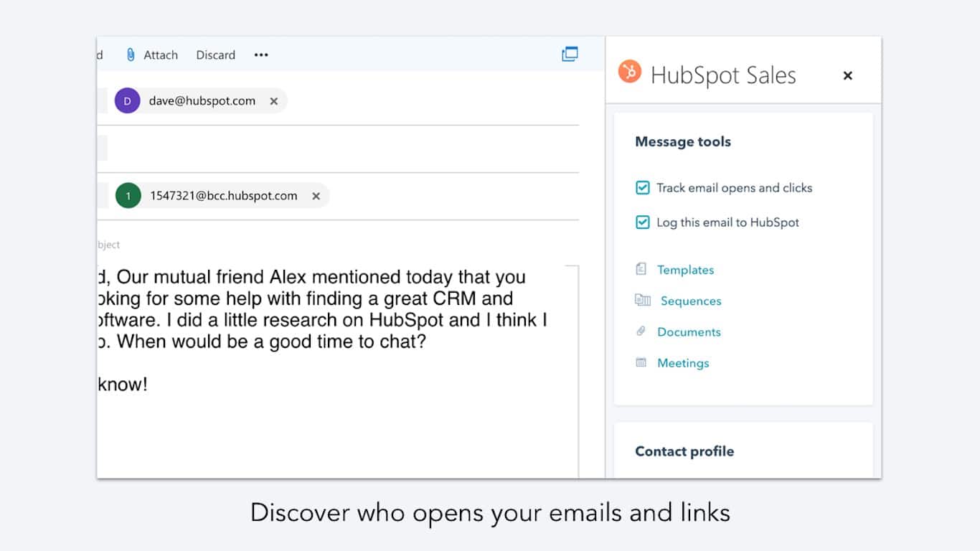Screen dimensions: 980x551
Task: Remove 1547321@bcc.hubspot.com recipient chip
Action: (x=316, y=196)
